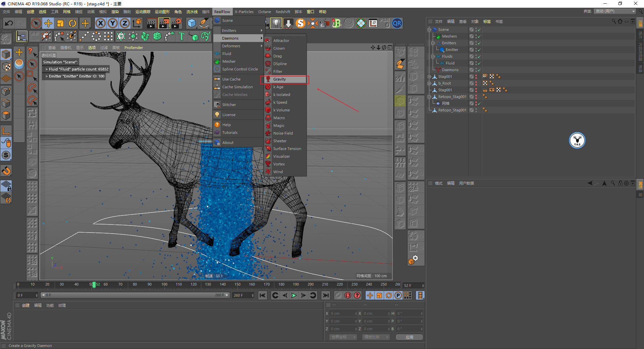Click the blue QR icon in toolbar
This screenshot has height=349, width=644.
coord(397,23)
